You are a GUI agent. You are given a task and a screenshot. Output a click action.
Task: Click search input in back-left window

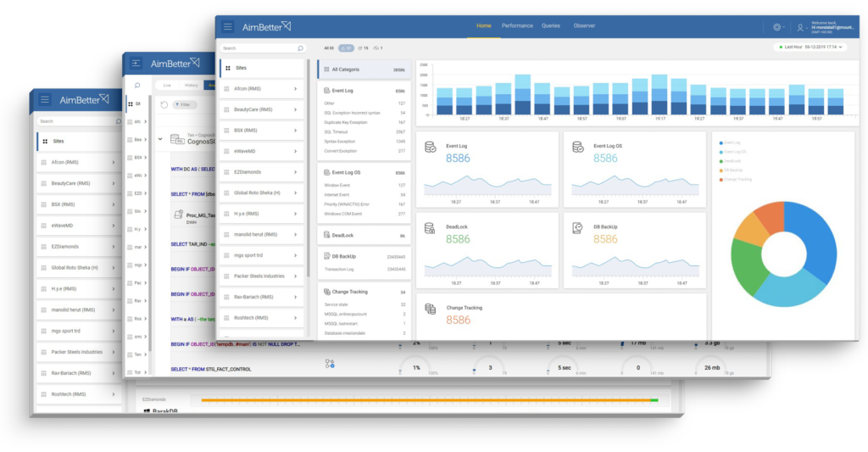pyautogui.click(x=79, y=121)
